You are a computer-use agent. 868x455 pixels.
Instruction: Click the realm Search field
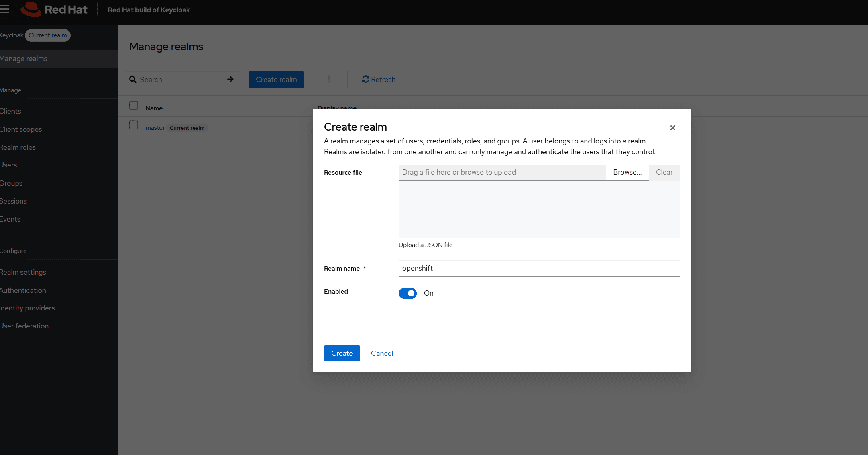(179, 80)
